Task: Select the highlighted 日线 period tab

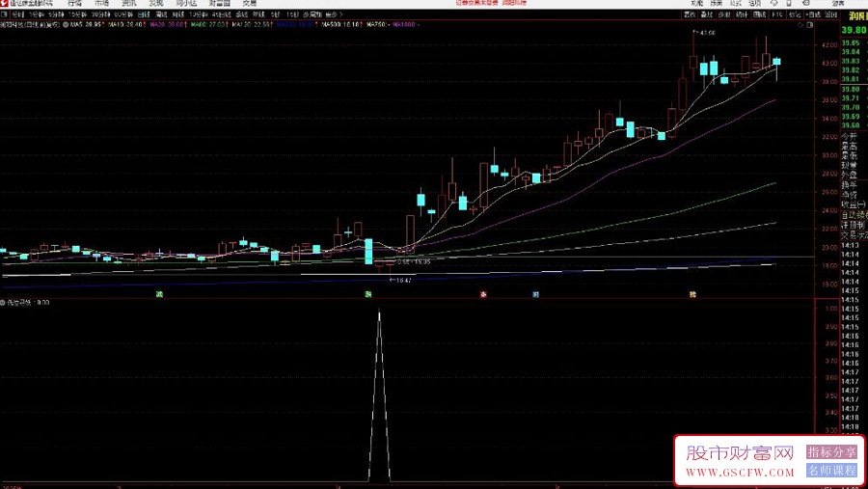Action: point(144,14)
